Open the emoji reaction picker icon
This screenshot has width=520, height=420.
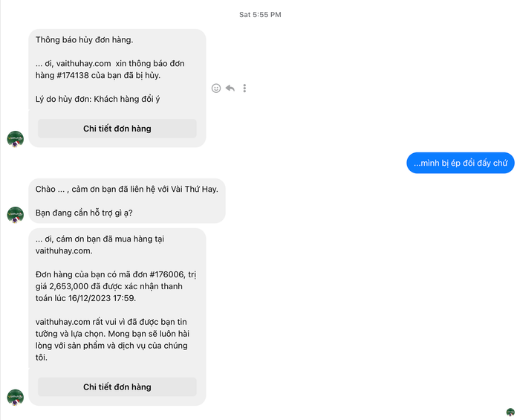click(216, 88)
